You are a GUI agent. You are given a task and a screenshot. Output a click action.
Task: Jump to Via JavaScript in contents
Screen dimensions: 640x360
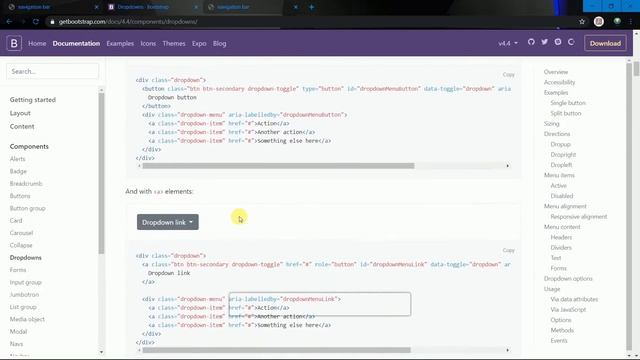pyautogui.click(x=568, y=309)
